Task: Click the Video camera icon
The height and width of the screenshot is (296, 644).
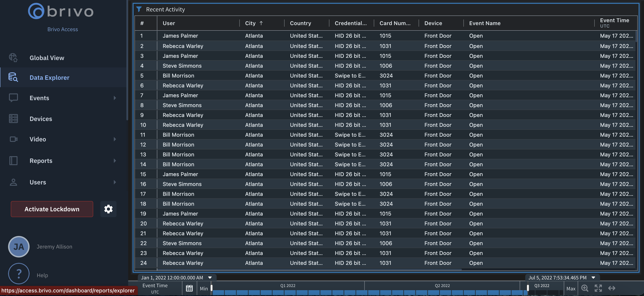Action: pos(13,139)
